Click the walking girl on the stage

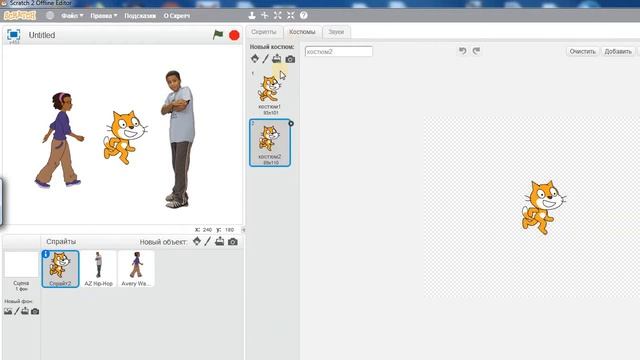pyautogui.click(x=59, y=140)
